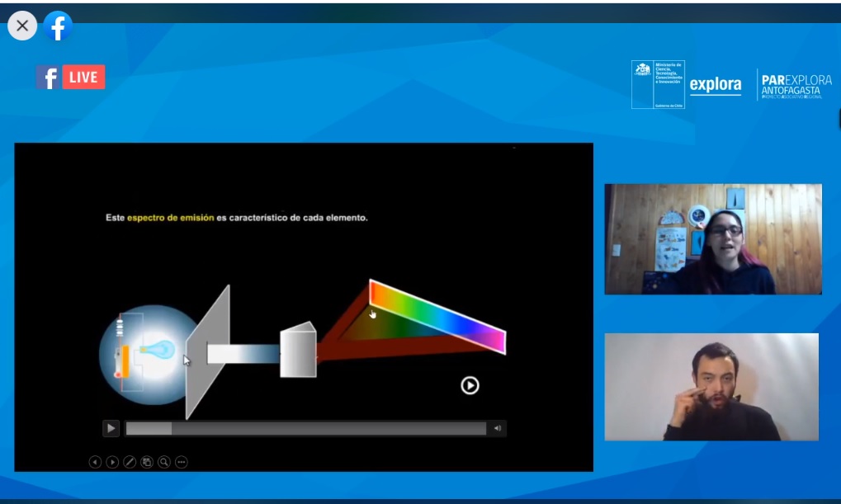
Task: Close the video with the X button
Action: [x=22, y=26]
